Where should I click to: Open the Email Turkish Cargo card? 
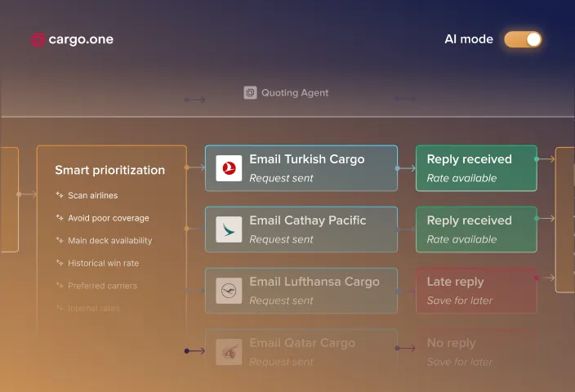click(301, 168)
